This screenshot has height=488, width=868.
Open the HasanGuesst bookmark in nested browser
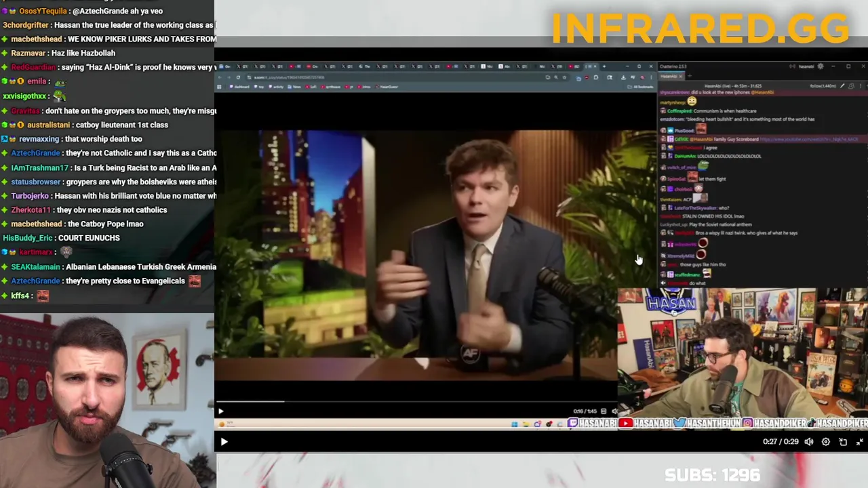(387, 87)
